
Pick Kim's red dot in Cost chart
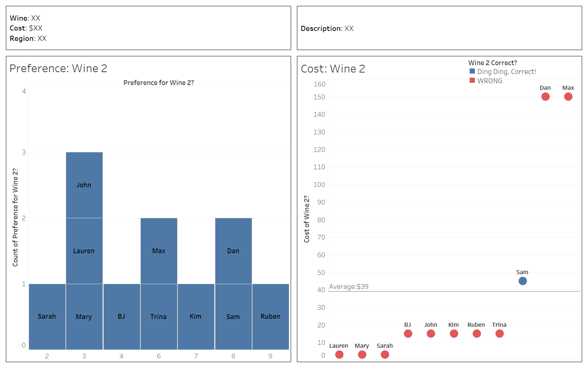pos(454,334)
